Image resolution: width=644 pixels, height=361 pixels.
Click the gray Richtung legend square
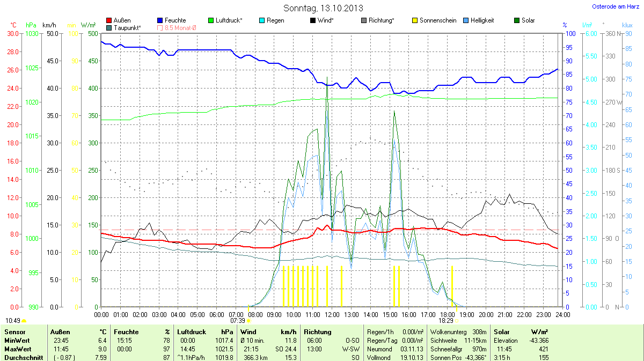pos(364,20)
